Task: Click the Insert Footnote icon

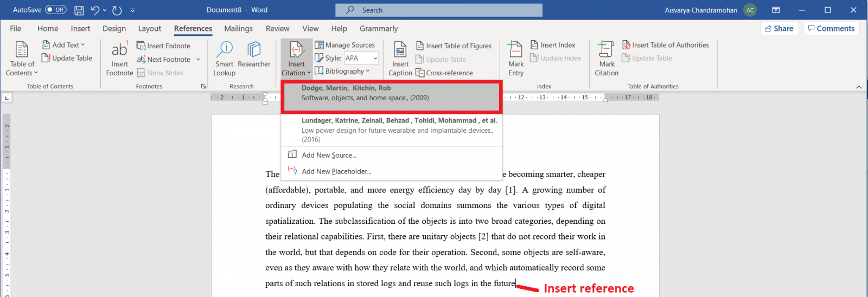Action: pos(119,50)
